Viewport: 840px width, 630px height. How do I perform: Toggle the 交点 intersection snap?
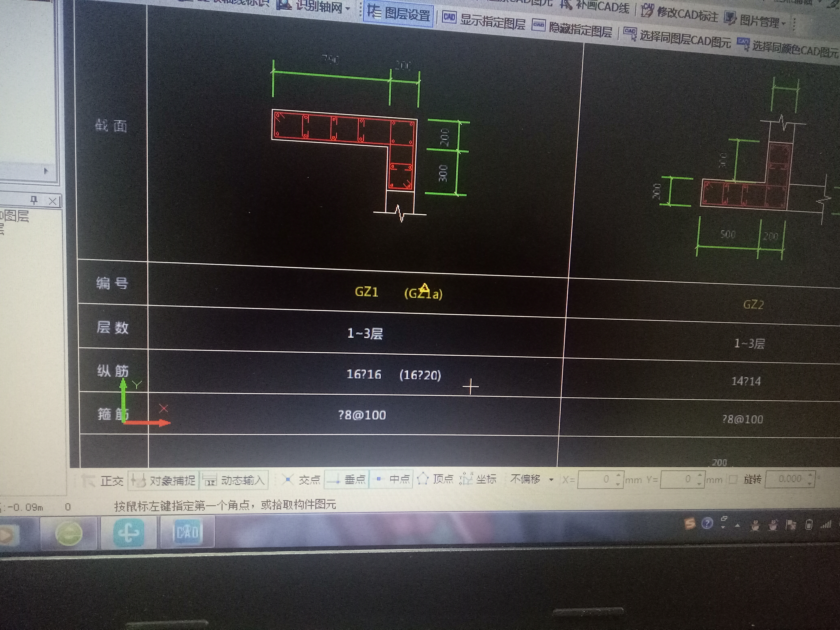pyautogui.click(x=302, y=480)
